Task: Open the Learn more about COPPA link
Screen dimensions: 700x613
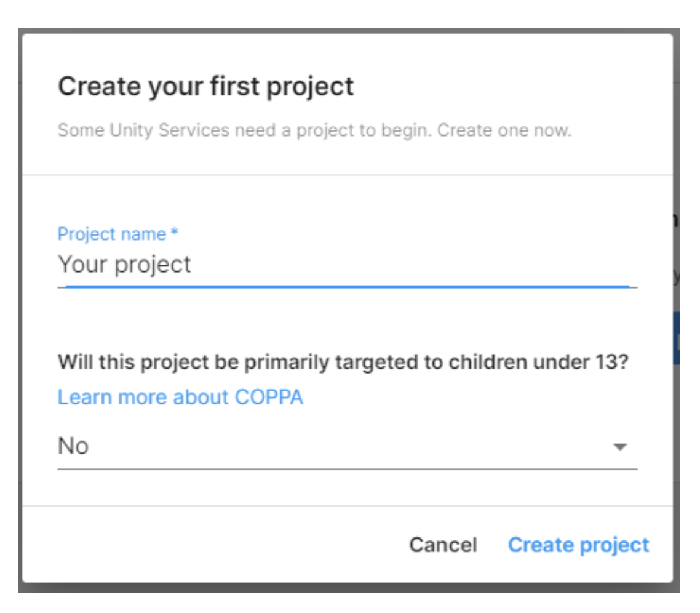Action: (x=180, y=397)
